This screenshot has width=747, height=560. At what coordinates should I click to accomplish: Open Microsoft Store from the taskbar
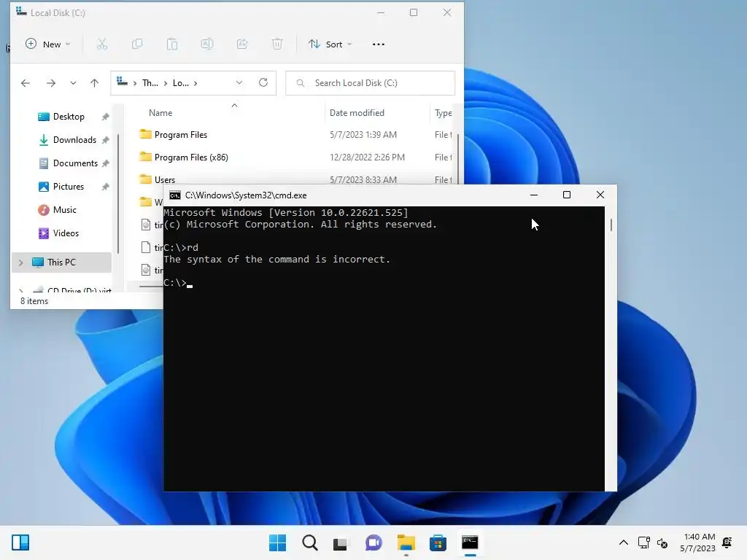point(438,542)
